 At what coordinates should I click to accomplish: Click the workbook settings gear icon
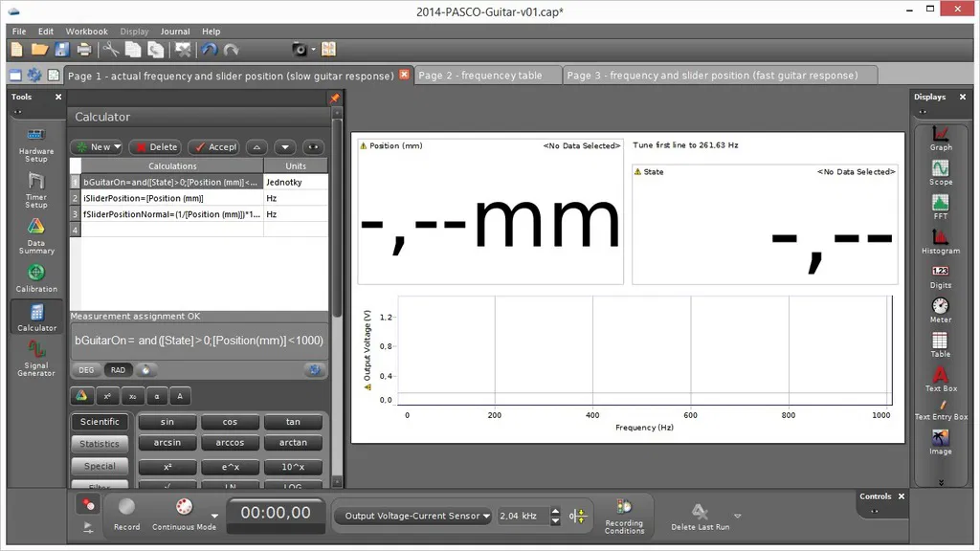coord(34,76)
